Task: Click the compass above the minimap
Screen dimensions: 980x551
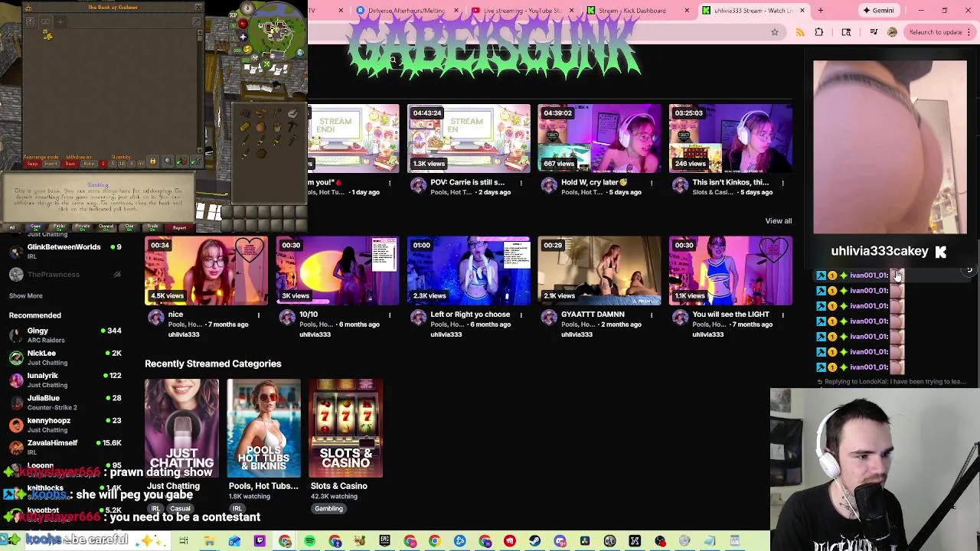Action: point(247,8)
